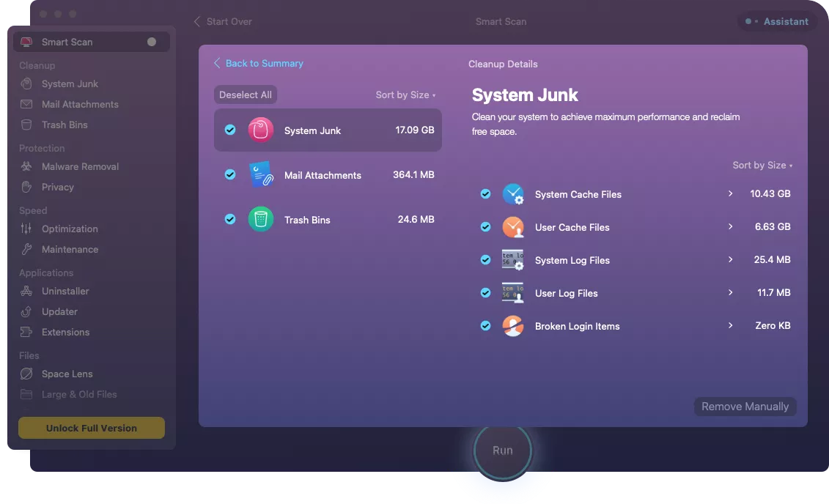The image size is (829, 504).
Task: Open the Sort by Size dropdown
Action: point(405,94)
